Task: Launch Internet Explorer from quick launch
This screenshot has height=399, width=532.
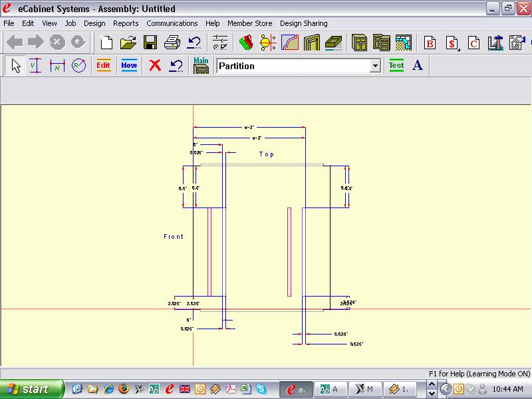Action: (x=108, y=389)
